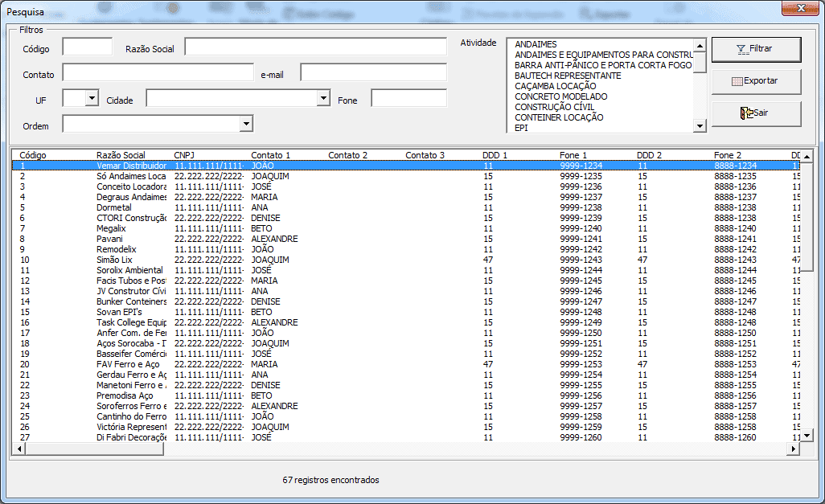This screenshot has width=825, height=504.
Task: Select row Premodisa Aço
Action: (x=406, y=395)
